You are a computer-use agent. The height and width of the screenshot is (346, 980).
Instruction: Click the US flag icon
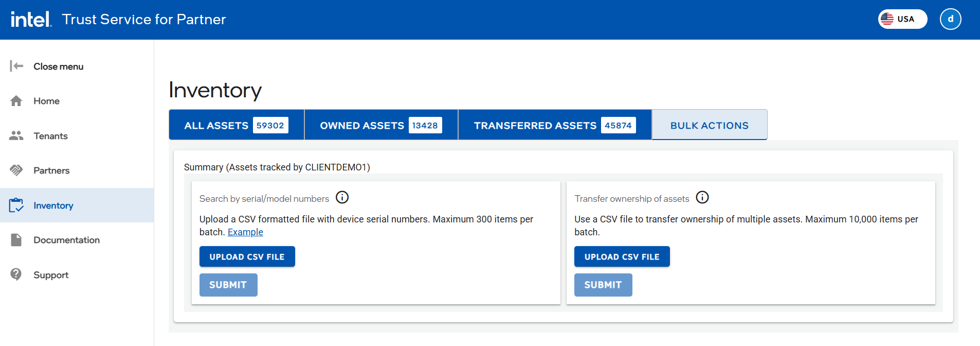pos(887,19)
